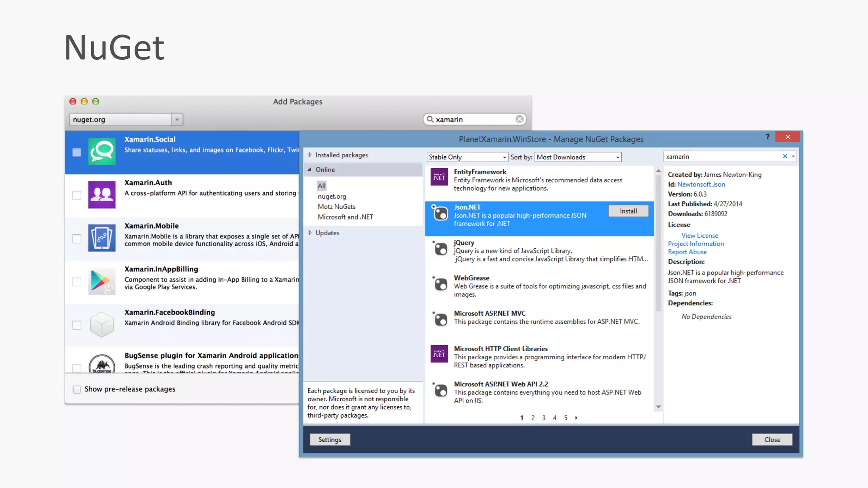Click the Xamarin.Social package icon

pyautogui.click(x=102, y=152)
